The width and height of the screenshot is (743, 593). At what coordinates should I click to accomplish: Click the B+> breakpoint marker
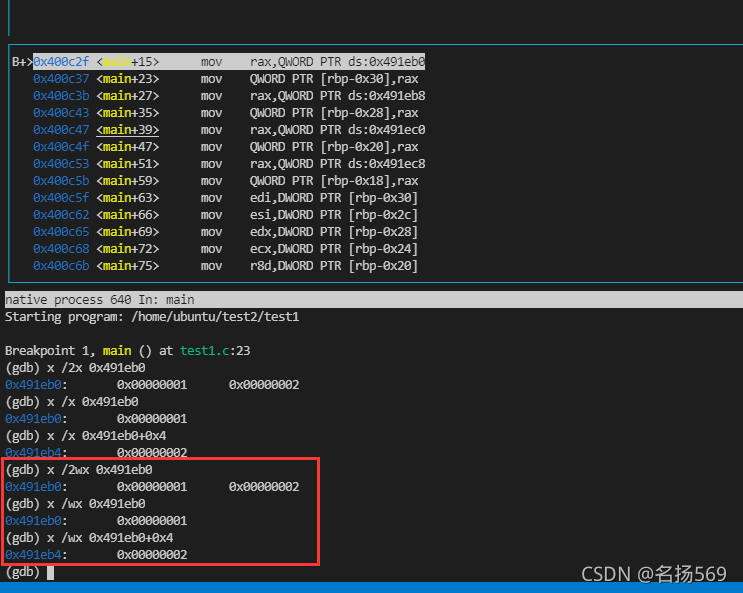coord(22,62)
